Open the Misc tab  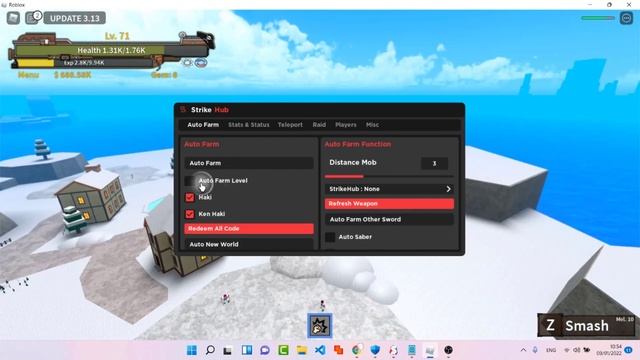click(x=372, y=125)
